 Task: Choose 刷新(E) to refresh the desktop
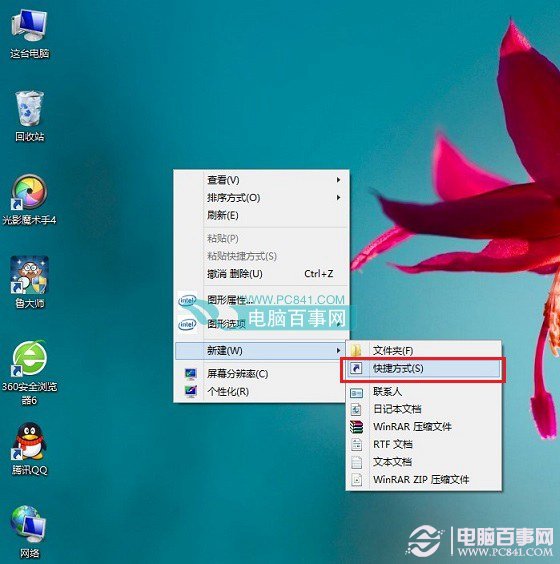[261, 215]
